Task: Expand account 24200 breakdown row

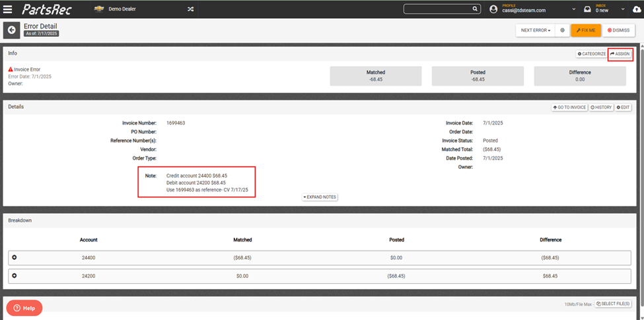Action: (15, 276)
